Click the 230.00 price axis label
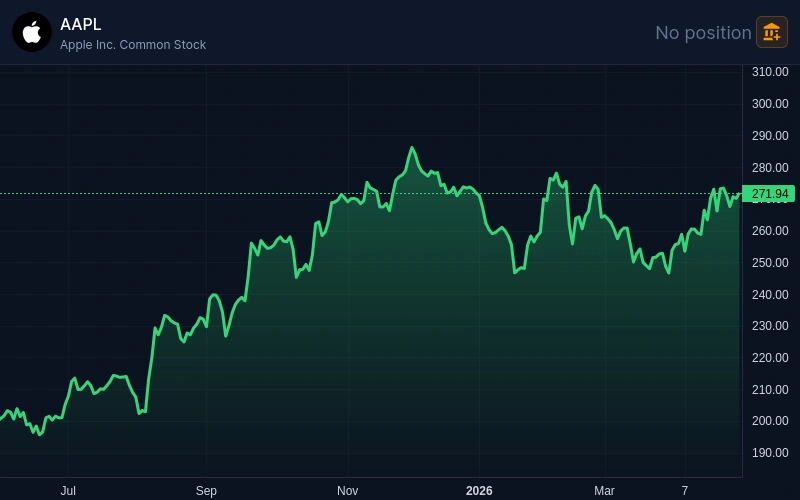 [770, 326]
